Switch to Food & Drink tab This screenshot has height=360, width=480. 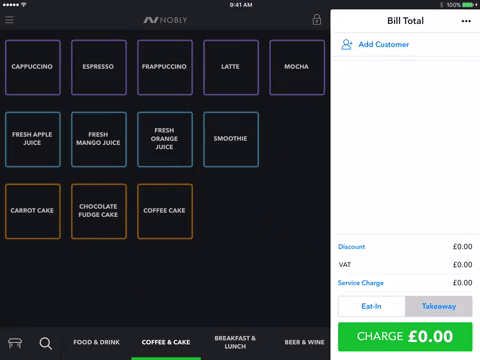click(x=96, y=342)
